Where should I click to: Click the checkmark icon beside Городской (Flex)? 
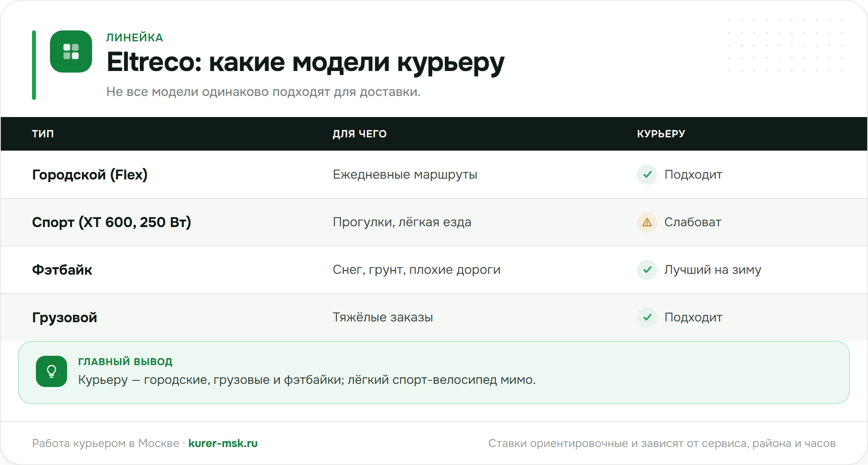pyautogui.click(x=647, y=174)
